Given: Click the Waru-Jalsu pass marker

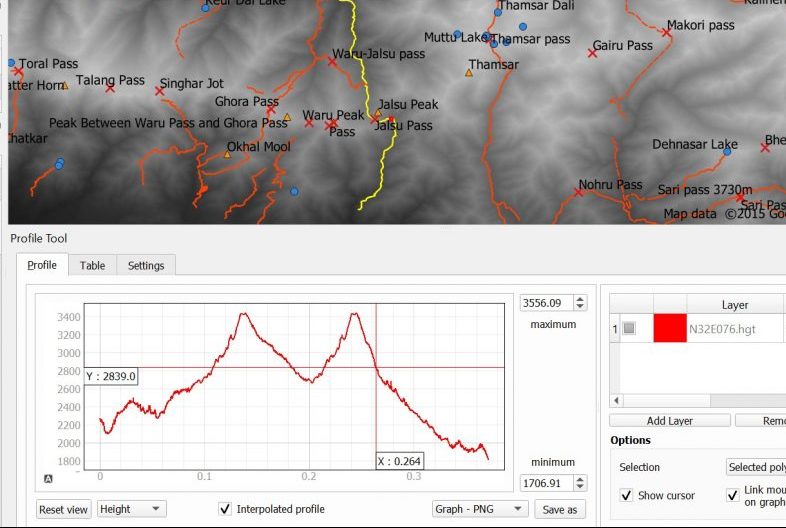Looking at the screenshot, I should [332, 62].
